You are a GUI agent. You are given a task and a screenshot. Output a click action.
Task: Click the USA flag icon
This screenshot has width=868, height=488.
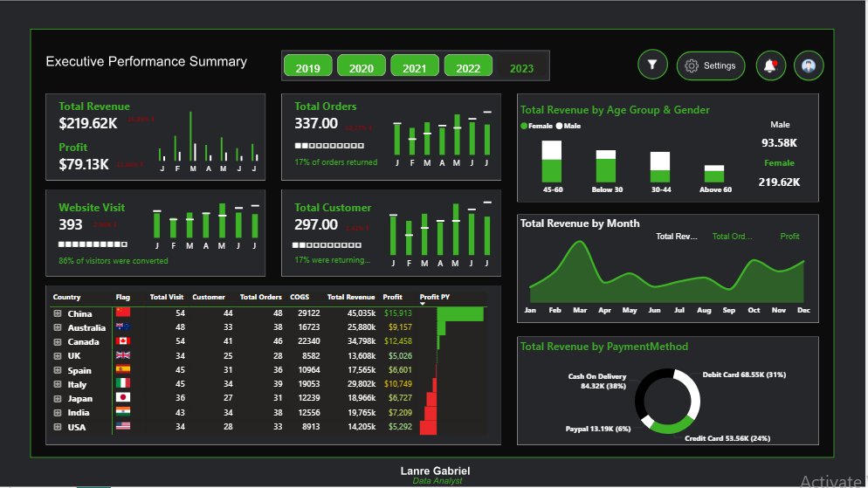coord(123,426)
